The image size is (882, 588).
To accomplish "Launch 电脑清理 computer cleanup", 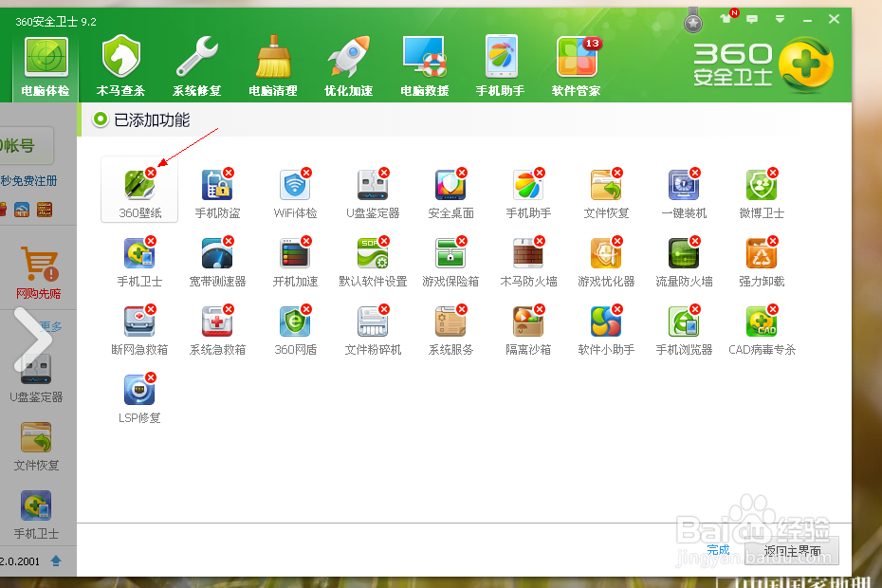I will 272,64.
